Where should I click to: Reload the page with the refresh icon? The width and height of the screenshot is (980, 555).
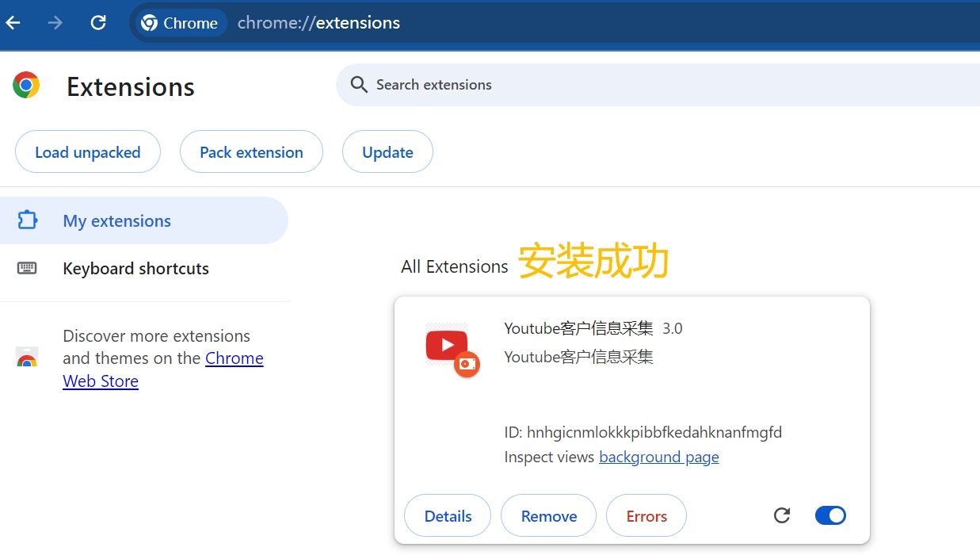click(x=98, y=23)
